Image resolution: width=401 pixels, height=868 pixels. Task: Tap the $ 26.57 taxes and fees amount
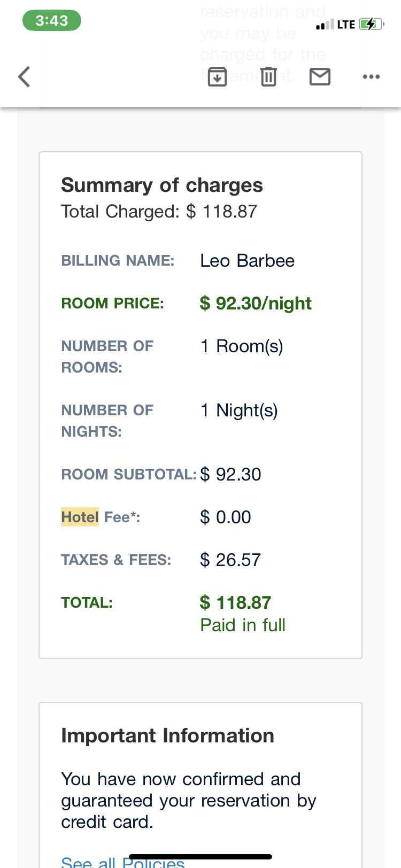click(230, 560)
